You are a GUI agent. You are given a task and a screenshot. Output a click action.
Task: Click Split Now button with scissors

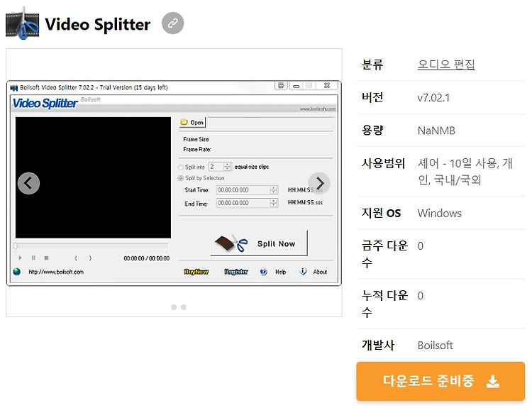tap(259, 243)
